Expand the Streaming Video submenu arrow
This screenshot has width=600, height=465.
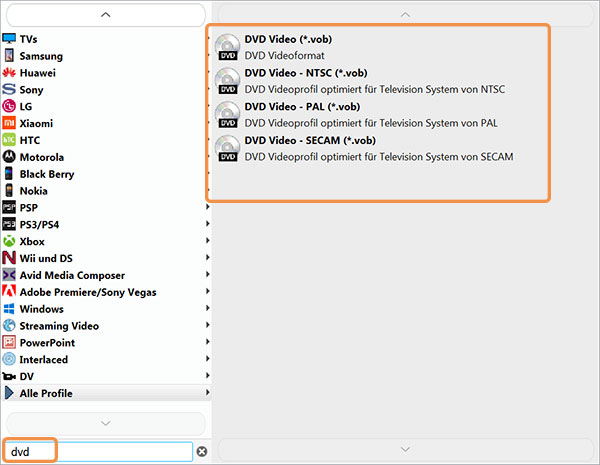click(x=208, y=325)
